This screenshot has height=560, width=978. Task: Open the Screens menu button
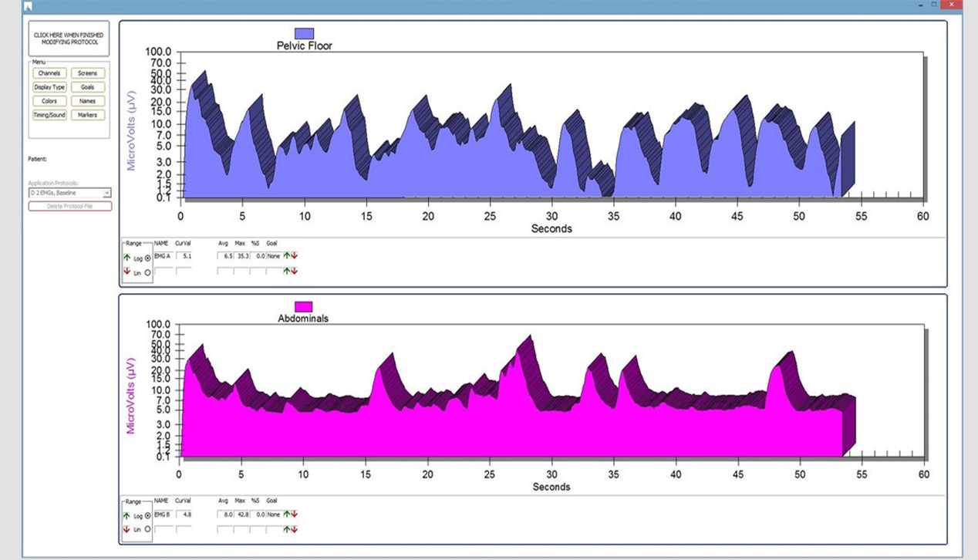click(87, 73)
